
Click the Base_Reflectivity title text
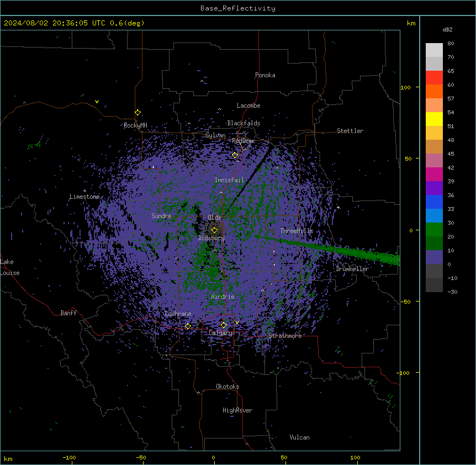pyautogui.click(x=238, y=8)
